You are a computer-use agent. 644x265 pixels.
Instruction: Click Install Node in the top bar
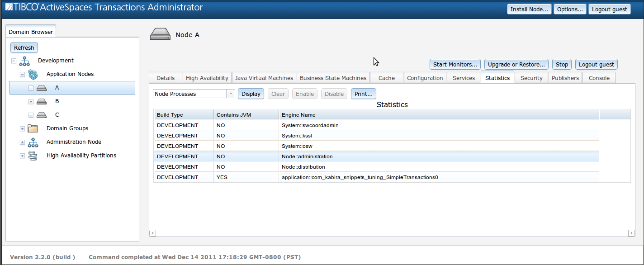tap(529, 9)
